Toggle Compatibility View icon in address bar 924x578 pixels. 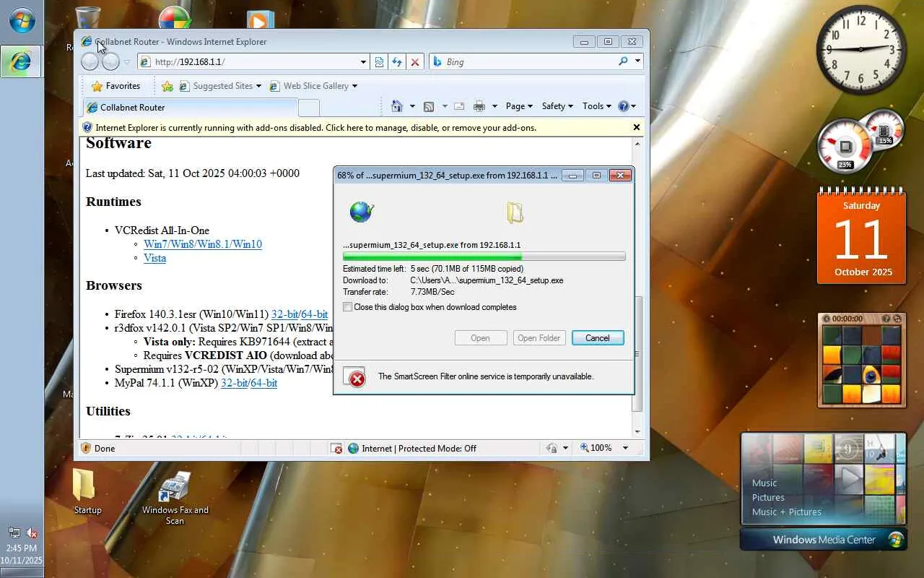(x=380, y=62)
